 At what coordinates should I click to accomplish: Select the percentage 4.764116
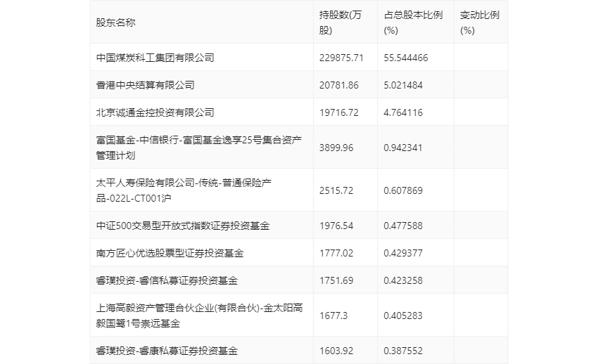pyautogui.click(x=403, y=112)
